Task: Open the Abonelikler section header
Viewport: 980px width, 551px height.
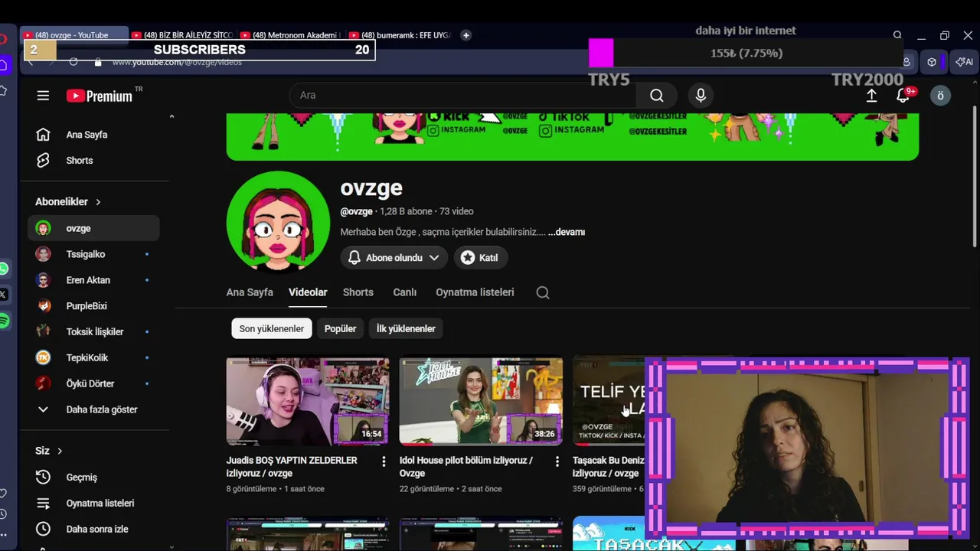Action: (x=68, y=202)
